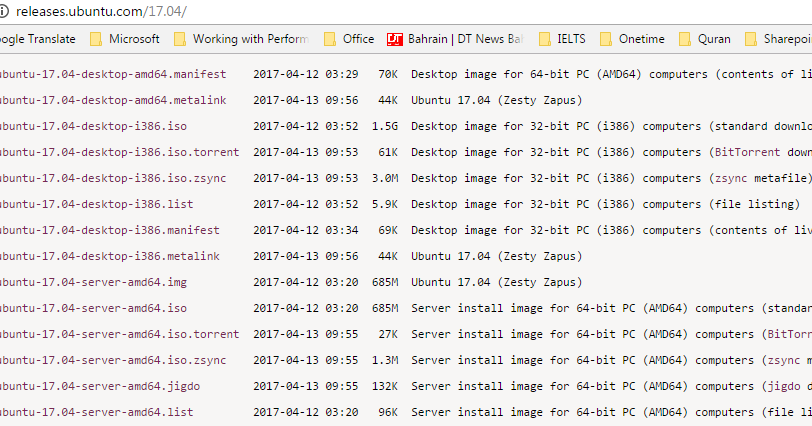Click date 2017-04-12 03:29 of amd64.manifest
This screenshot has height=426, width=812.
point(306,75)
